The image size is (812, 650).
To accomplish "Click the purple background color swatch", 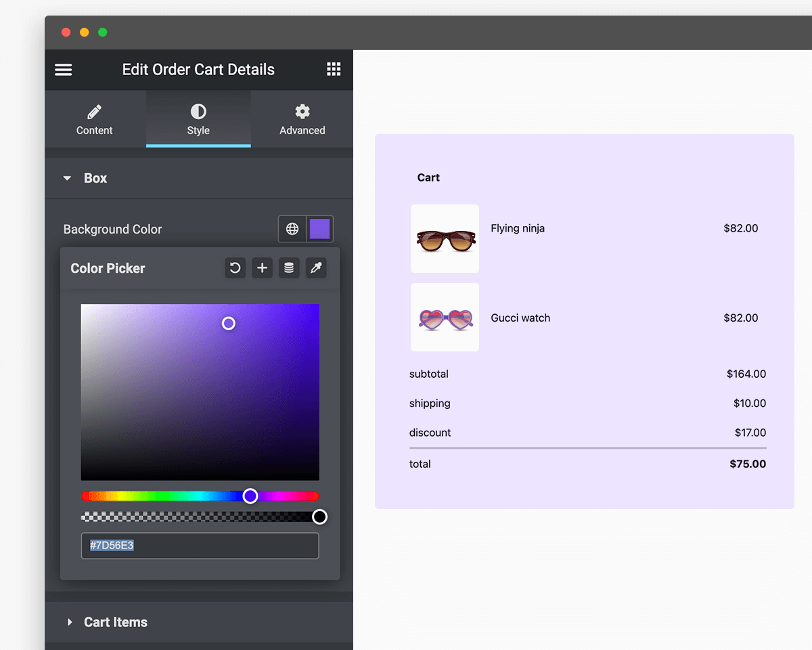I will coord(318,229).
